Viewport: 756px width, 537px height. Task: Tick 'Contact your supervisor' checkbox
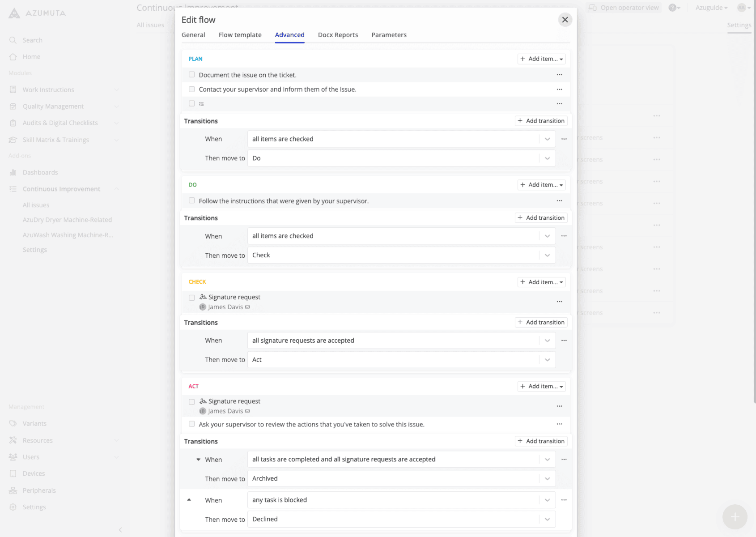click(x=192, y=89)
